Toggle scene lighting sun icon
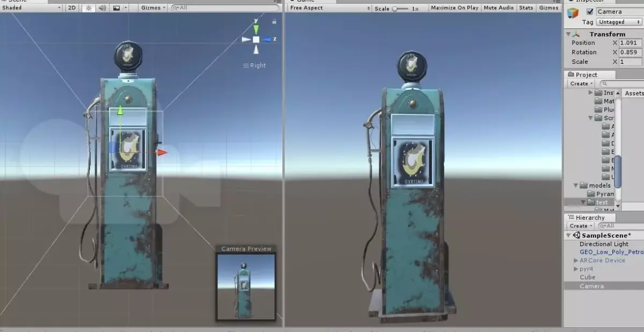Screen dimensions: 644x332 (x=90, y=8)
